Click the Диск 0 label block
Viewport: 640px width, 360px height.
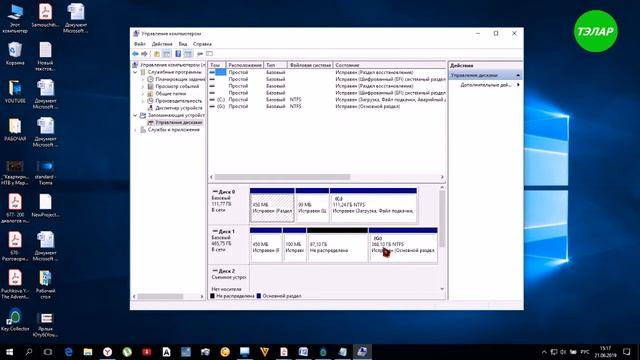pyautogui.click(x=229, y=204)
